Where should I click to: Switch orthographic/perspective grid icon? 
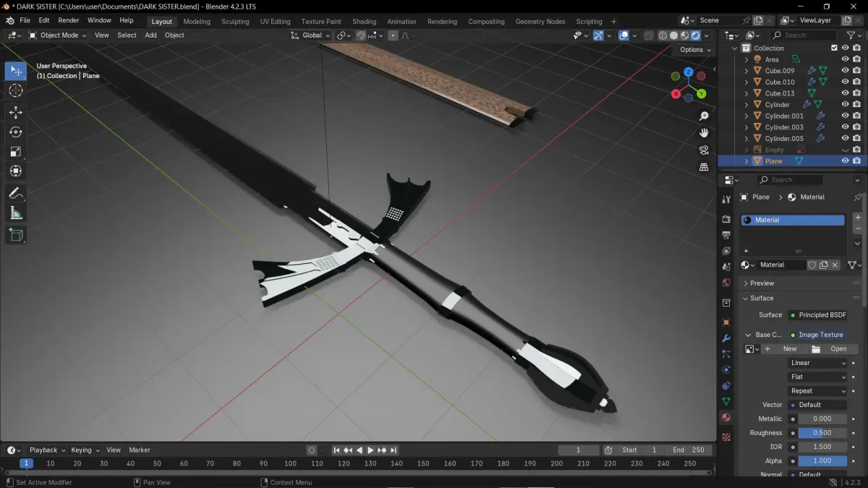coord(704,167)
